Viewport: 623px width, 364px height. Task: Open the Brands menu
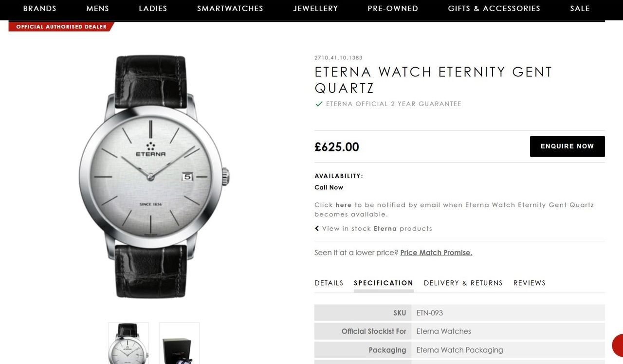pos(40,8)
